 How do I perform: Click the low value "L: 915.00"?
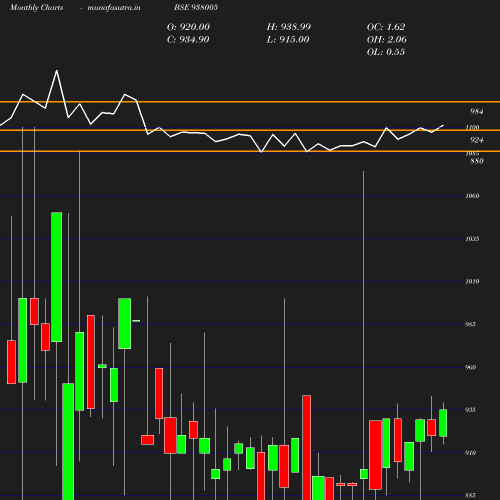click(x=288, y=40)
